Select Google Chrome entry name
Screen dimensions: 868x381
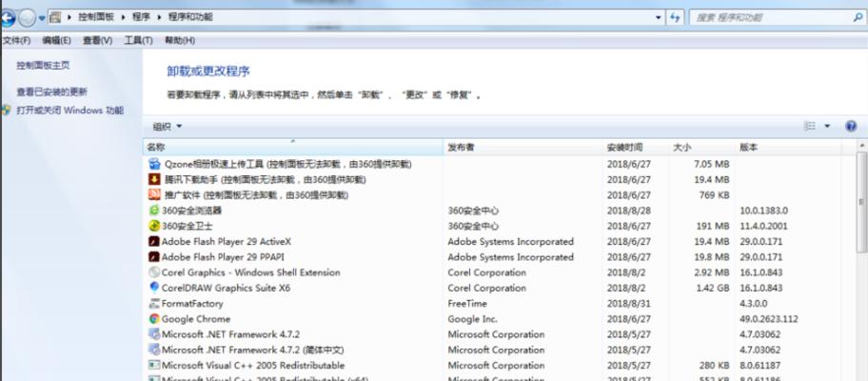(x=196, y=319)
